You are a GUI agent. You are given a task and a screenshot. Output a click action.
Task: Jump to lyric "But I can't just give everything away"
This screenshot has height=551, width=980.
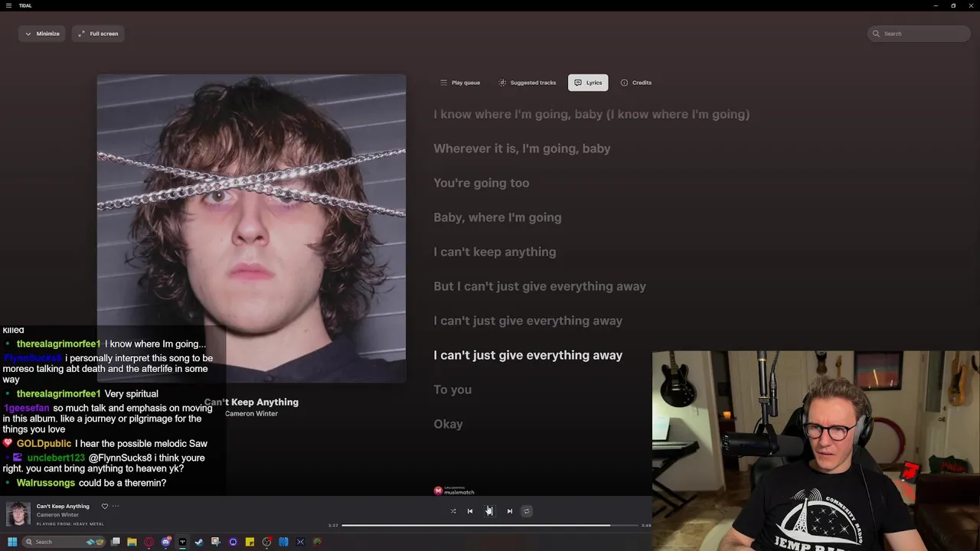point(540,286)
